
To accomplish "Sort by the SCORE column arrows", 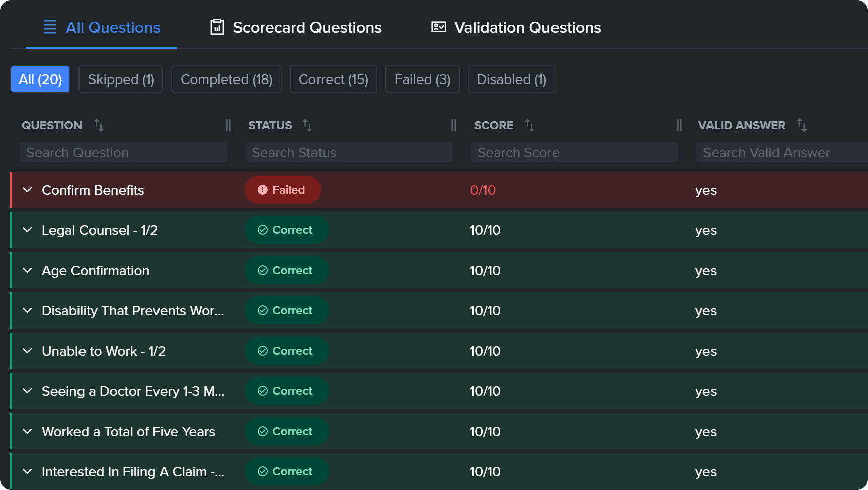I will pos(530,126).
